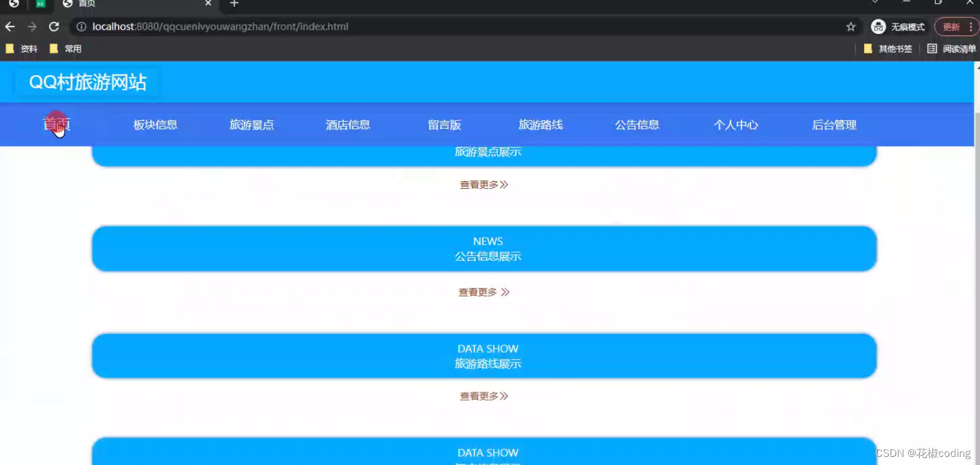The height and width of the screenshot is (465, 980).
Task: Open the 常用 bookmarks folder
Action: pyautogui.click(x=66, y=48)
